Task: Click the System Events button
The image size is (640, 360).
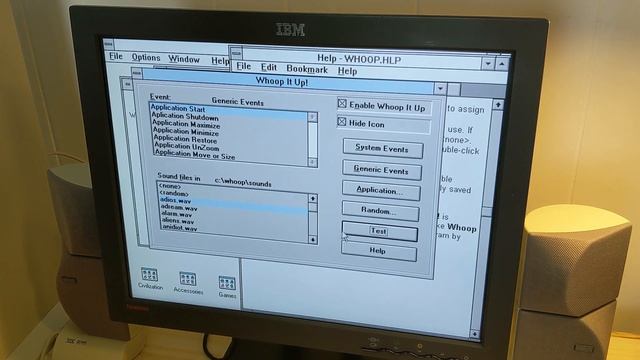Action: pos(382,149)
